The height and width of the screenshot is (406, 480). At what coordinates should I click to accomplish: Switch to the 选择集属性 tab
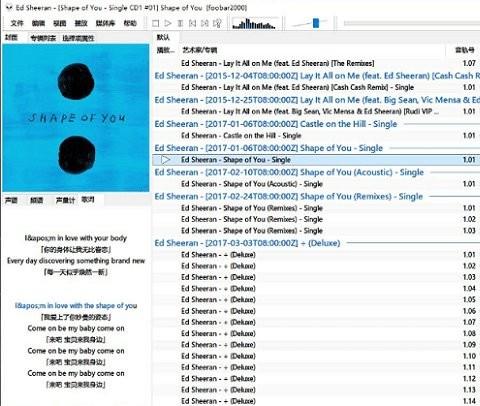(78, 38)
